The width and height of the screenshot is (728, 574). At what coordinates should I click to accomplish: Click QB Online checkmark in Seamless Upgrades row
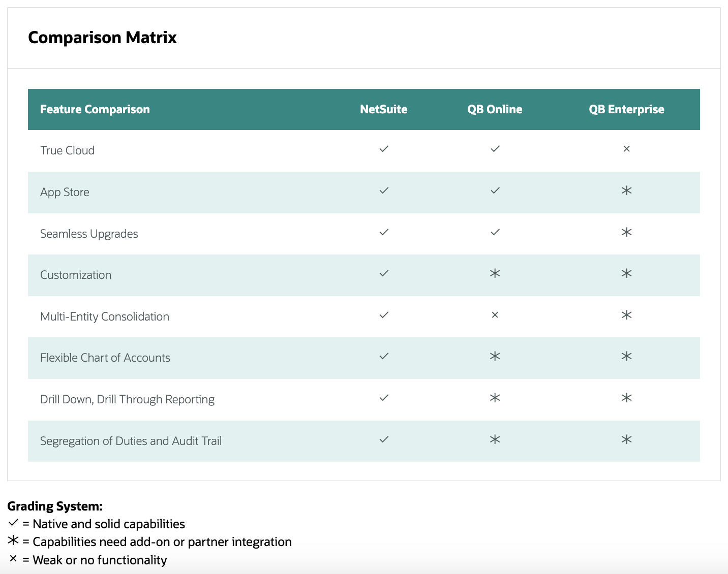[x=495, y=232]
